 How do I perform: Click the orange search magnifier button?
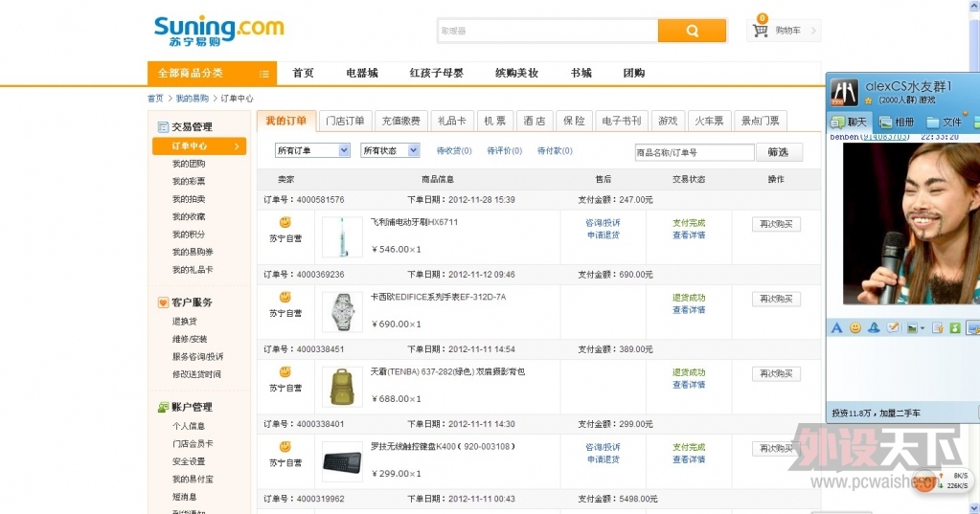coord(692,31)
